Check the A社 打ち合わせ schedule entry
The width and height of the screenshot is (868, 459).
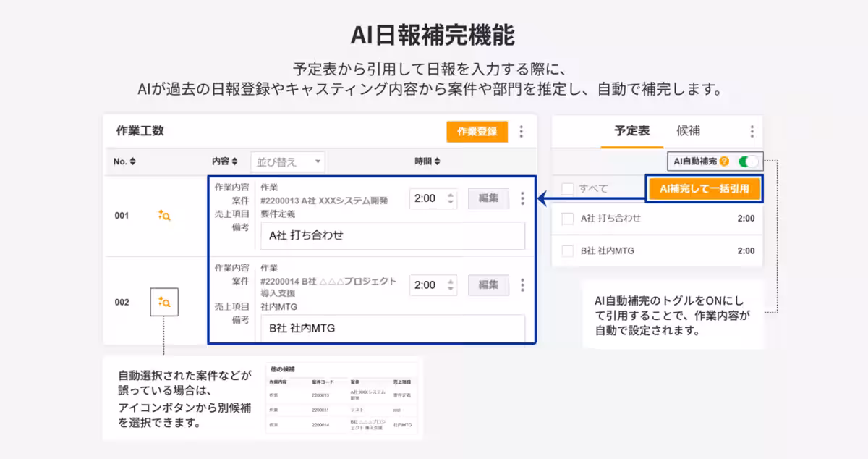[568, 219]
